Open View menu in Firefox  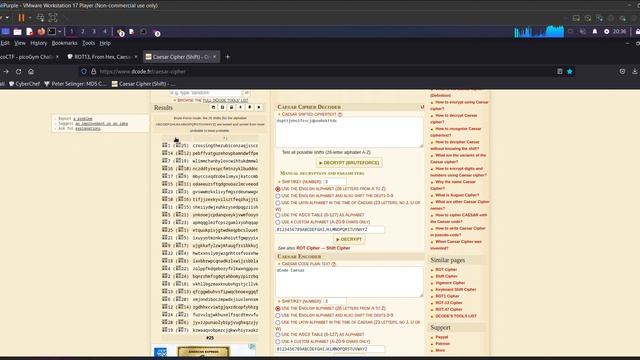(x=20, y=43)
